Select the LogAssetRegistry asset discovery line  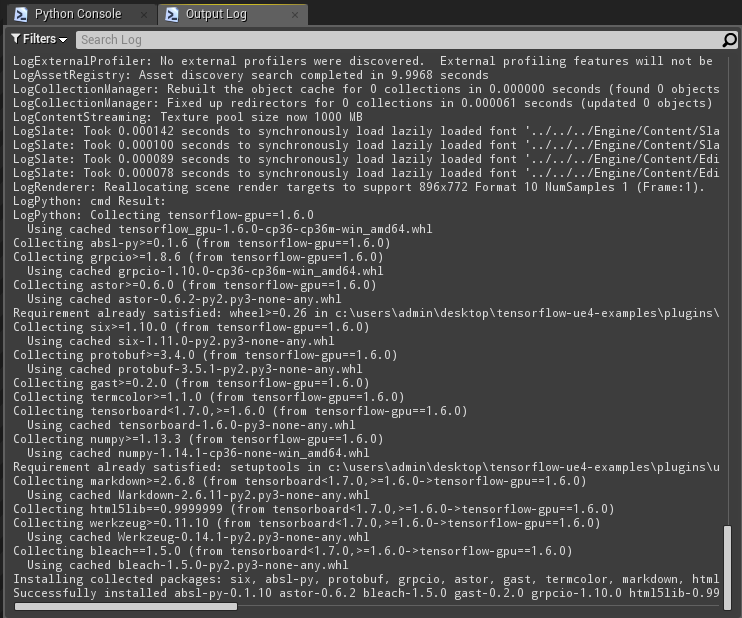tap(250, 75)
